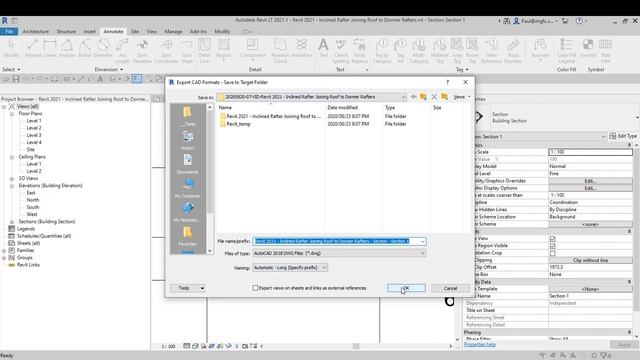Expand the Dimension panel dropdown
The image size is (640, 360).
tap(109, 69)
